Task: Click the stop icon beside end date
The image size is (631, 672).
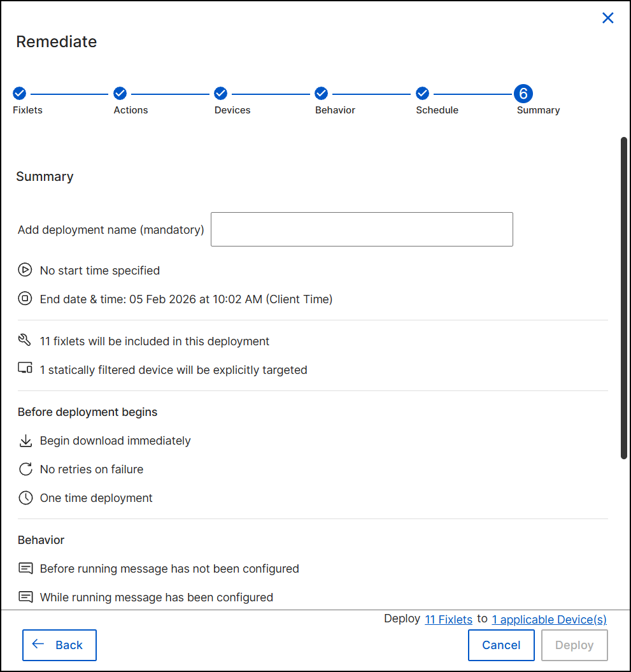Action: [x=25, y=299]
